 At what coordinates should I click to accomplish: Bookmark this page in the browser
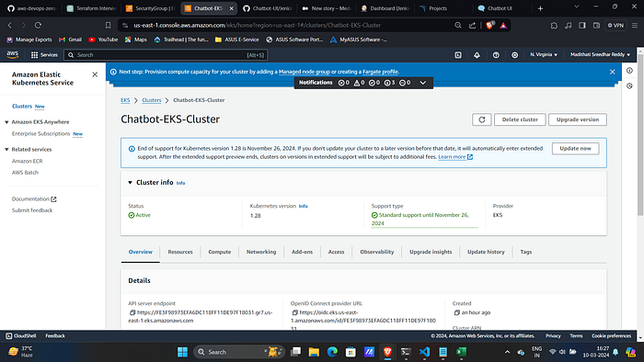pyautogui.click(x=108, y=25)
